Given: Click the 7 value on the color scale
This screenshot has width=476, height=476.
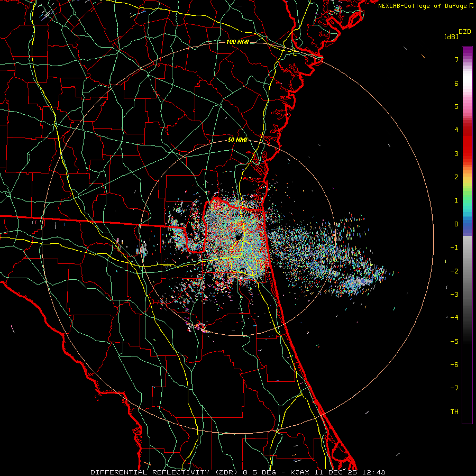Looking at the screenshot, I should [456, 59].
